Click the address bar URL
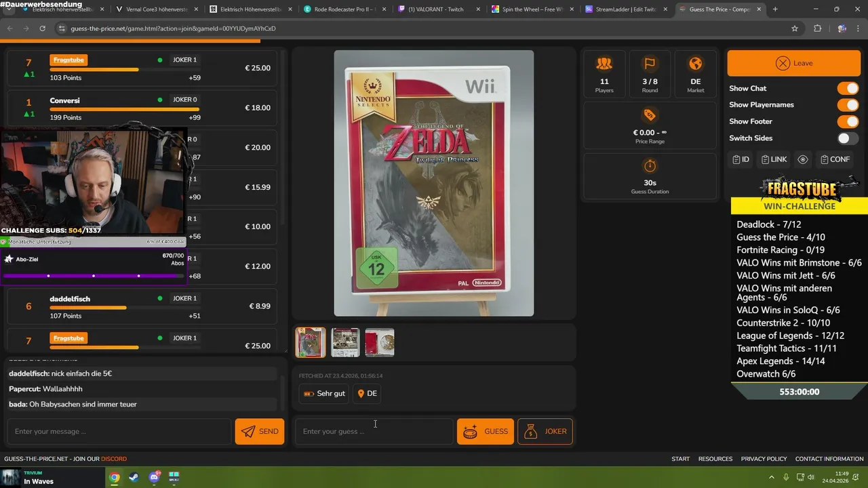The image size is (868, 488). click(173, 28)
